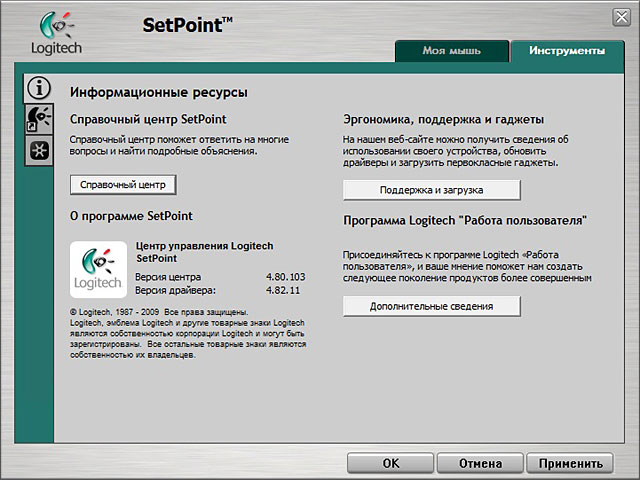The width and height of the screenshot is (640, 480).
Task: Select the asterisk settings sidebar icon
Action: [x=39, y=151]
